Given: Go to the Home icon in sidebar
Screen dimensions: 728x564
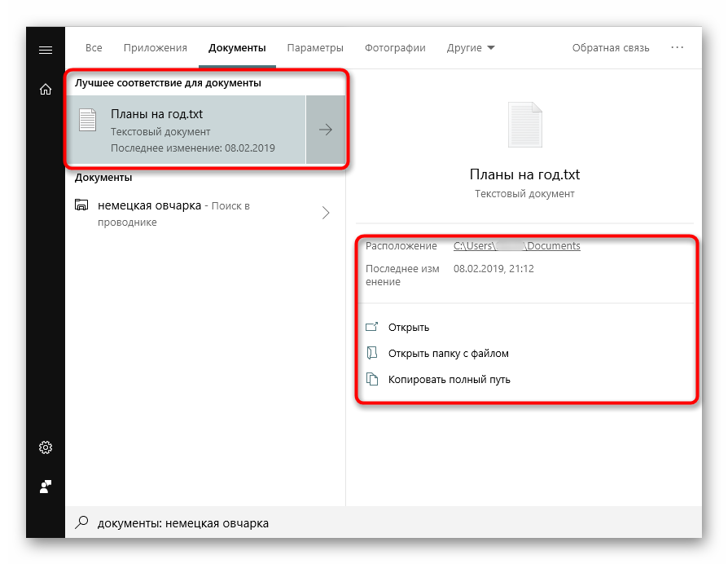Looking at the screenshot, I should [46, 89].
